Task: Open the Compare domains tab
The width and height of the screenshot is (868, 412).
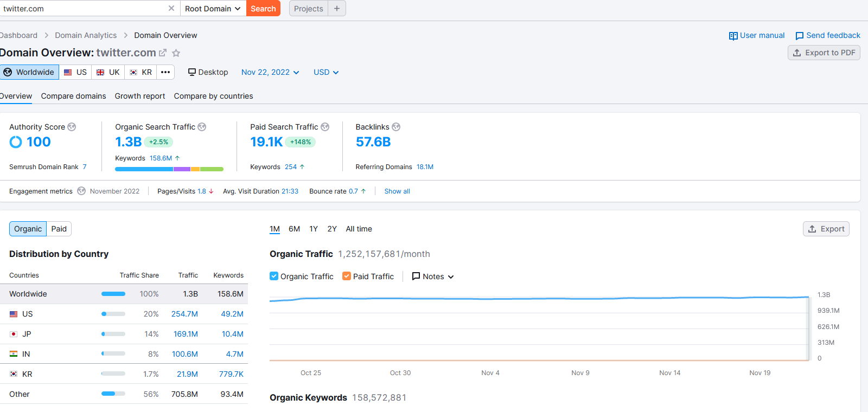Action: tap(74, 96)
